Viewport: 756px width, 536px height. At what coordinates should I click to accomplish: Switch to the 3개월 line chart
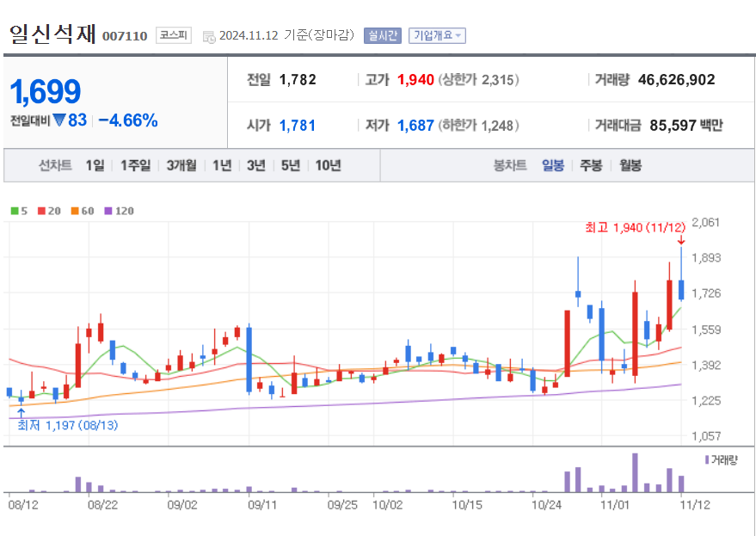point(181,165)
